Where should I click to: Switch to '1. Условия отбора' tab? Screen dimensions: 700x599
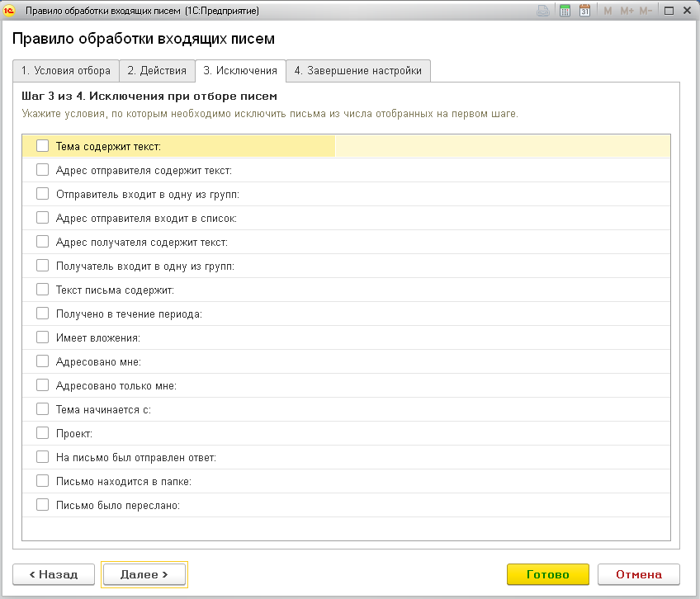(66, 71)
